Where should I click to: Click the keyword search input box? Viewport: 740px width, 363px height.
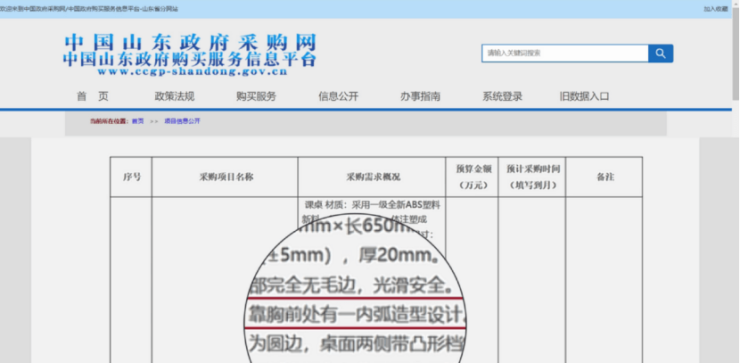[x=565, y=53]
